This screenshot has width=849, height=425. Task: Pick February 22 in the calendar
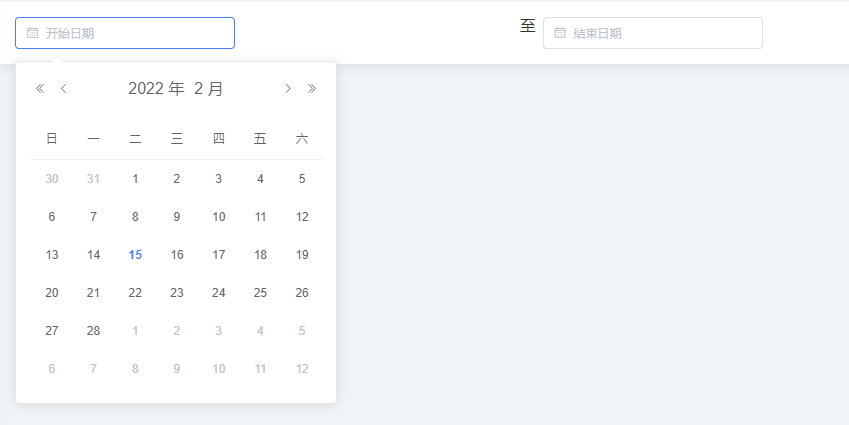(135, 293)
